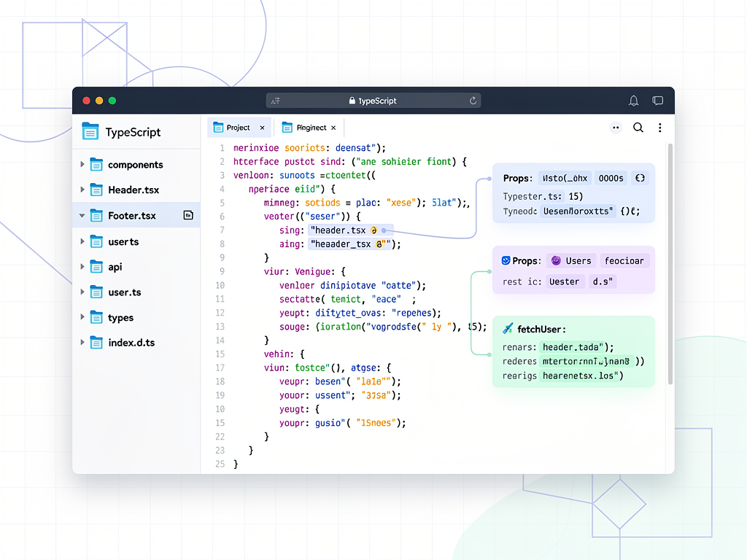Expand the userts tree arrow
Viewport: 747px width, 560px height.
[82, 241]
